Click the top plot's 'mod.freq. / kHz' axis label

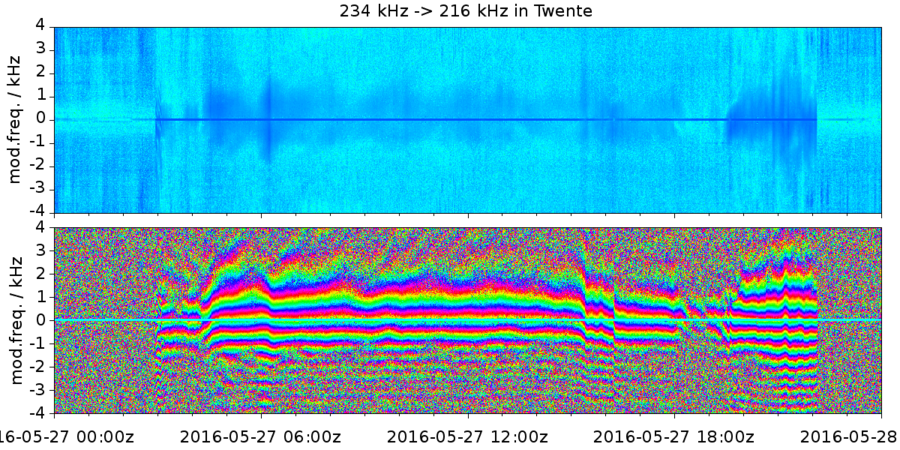pos(14,120)
